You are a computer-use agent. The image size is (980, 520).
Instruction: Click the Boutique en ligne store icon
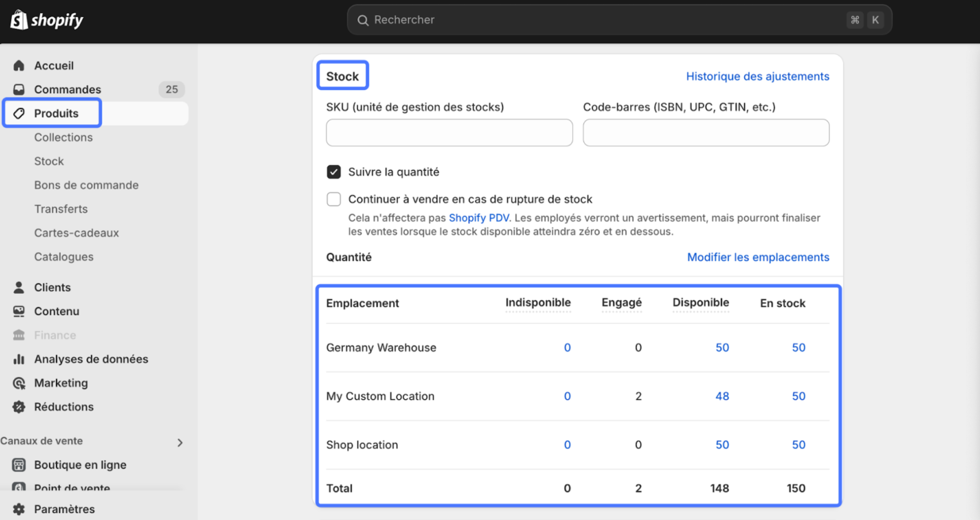pyautogui.click(x=19, y=464)
